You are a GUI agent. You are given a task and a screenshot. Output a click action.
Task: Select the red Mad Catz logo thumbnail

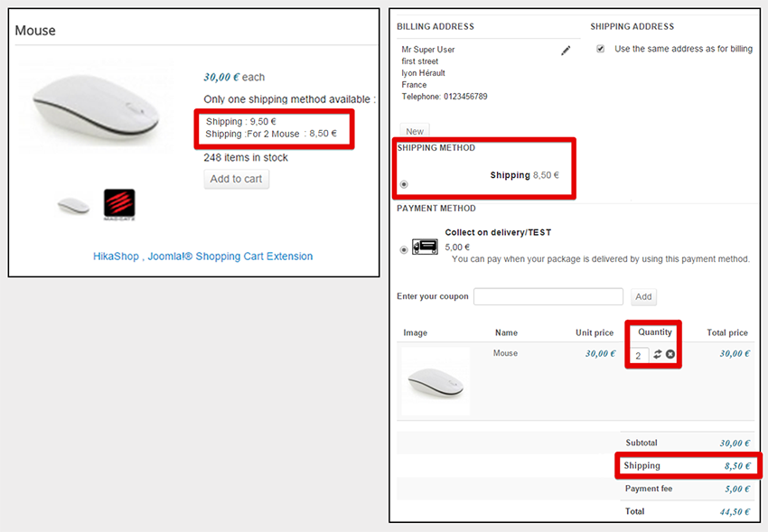119,204
